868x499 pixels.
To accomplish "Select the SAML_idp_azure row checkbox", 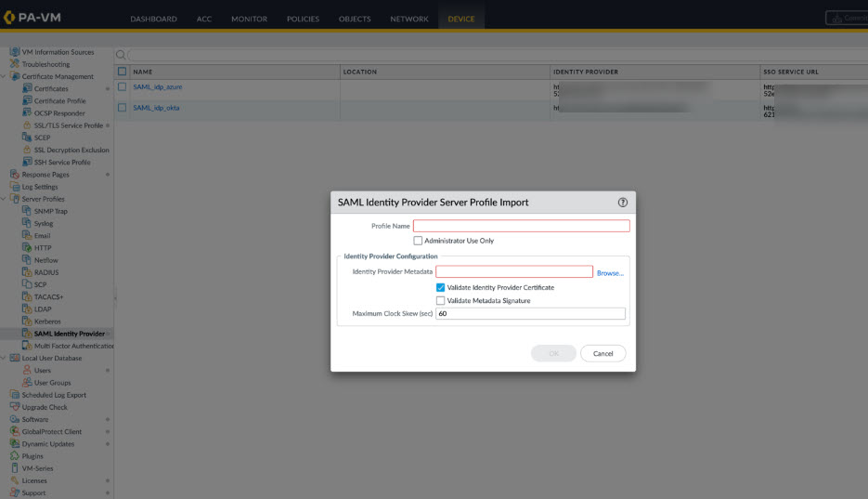I will click(123, 87).
